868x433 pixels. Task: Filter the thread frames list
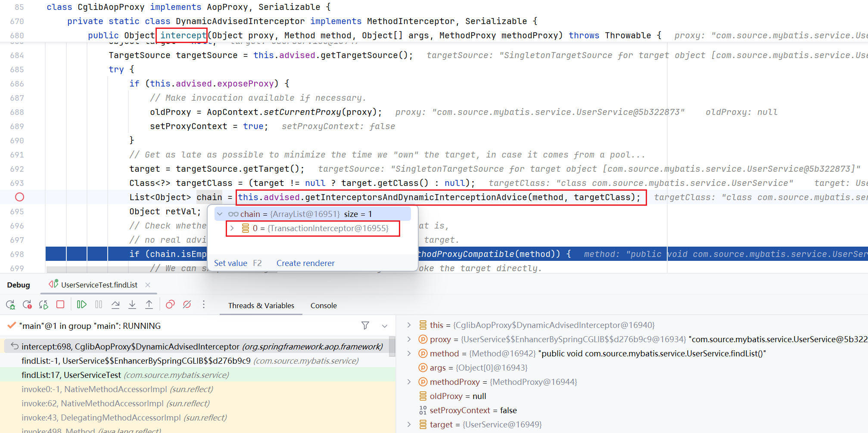[365, 326]
